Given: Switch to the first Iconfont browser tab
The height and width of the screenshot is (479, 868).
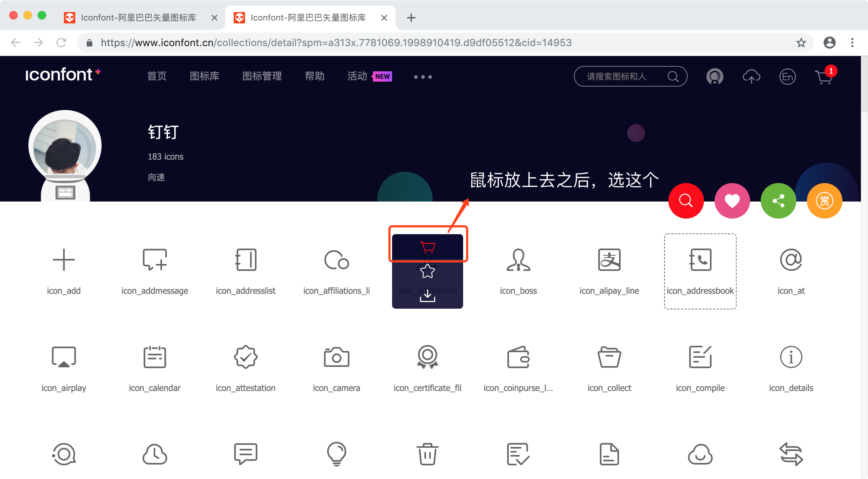Looking at the screenshot, I should pyautogui.click(x=139, y=18).
